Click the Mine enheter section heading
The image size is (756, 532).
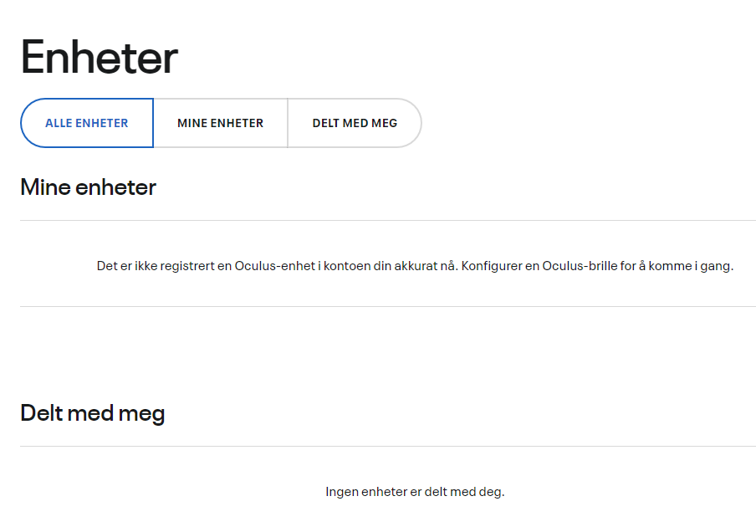(x=89, y=187)
